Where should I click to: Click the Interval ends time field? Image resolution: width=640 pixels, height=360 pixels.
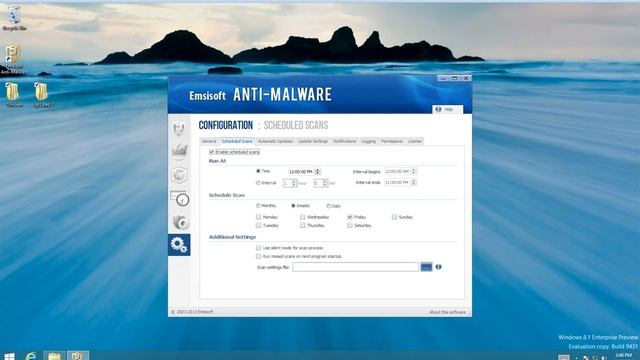tap(397, 182)
